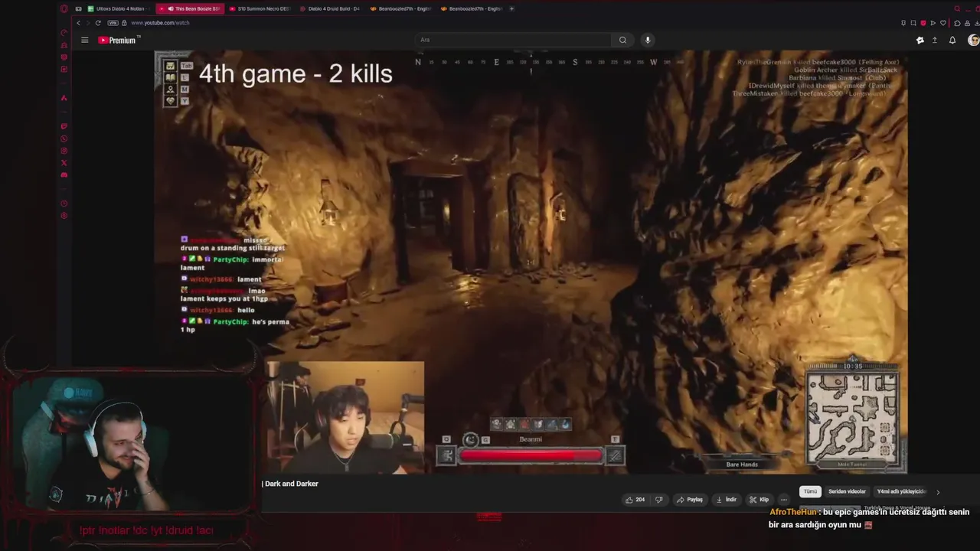Image resolution: width=980 pixels, height=551 pixels.
Task: Click the red shield ad-blocker icon
Action: (923, 23)
